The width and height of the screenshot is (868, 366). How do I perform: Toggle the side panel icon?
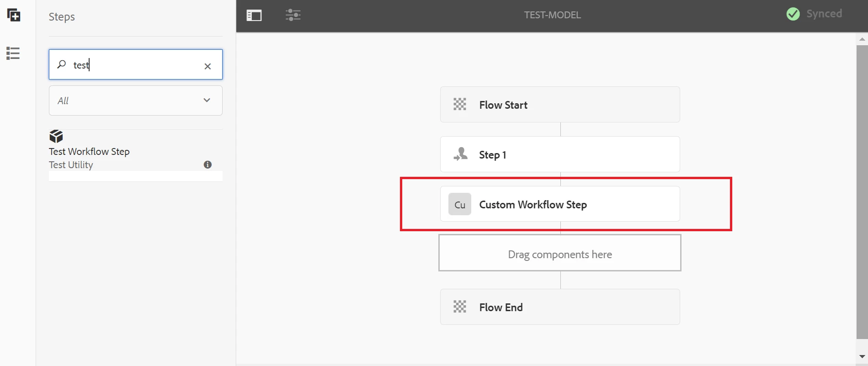click(x=254, y=16)
